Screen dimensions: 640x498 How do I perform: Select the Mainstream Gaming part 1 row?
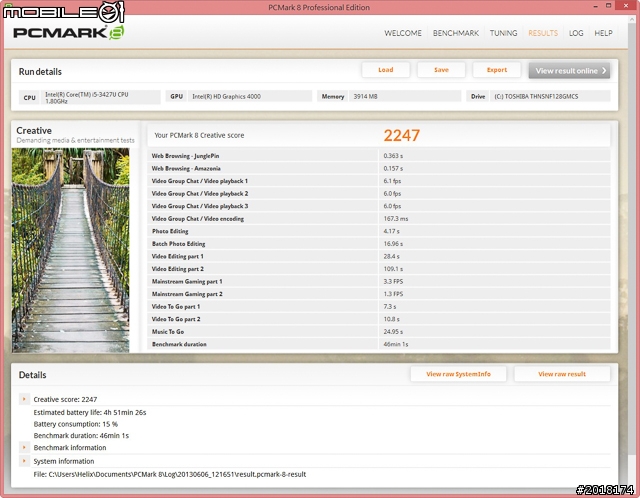click(x=378, y=282)
